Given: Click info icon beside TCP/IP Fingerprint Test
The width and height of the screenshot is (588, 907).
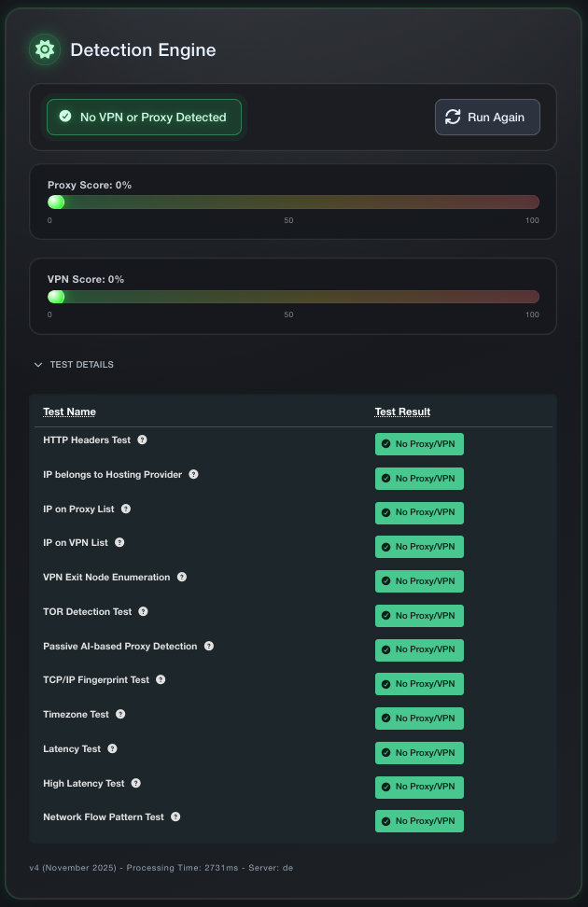Looking at the screenshot, I should (x=161, y=679).
